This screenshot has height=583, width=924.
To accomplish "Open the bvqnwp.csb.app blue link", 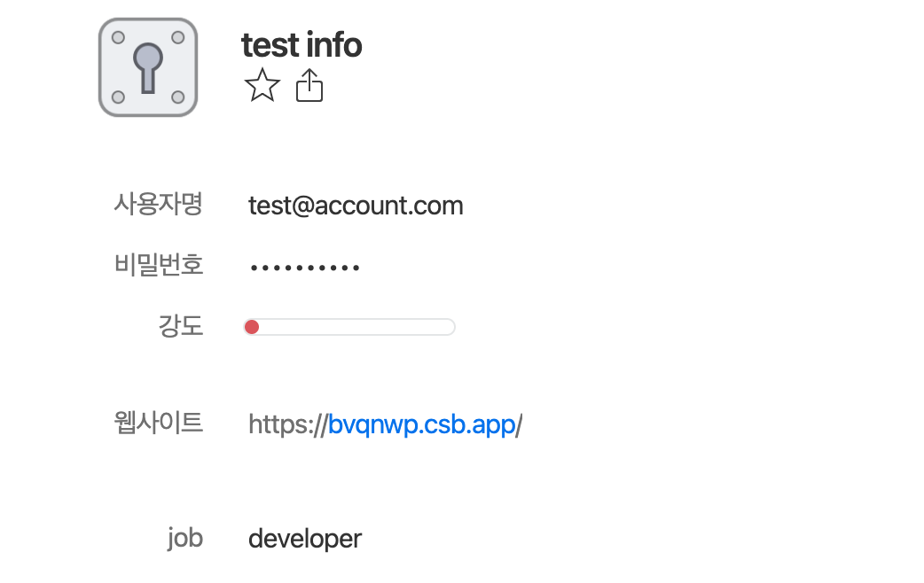I will click(422, 424).
